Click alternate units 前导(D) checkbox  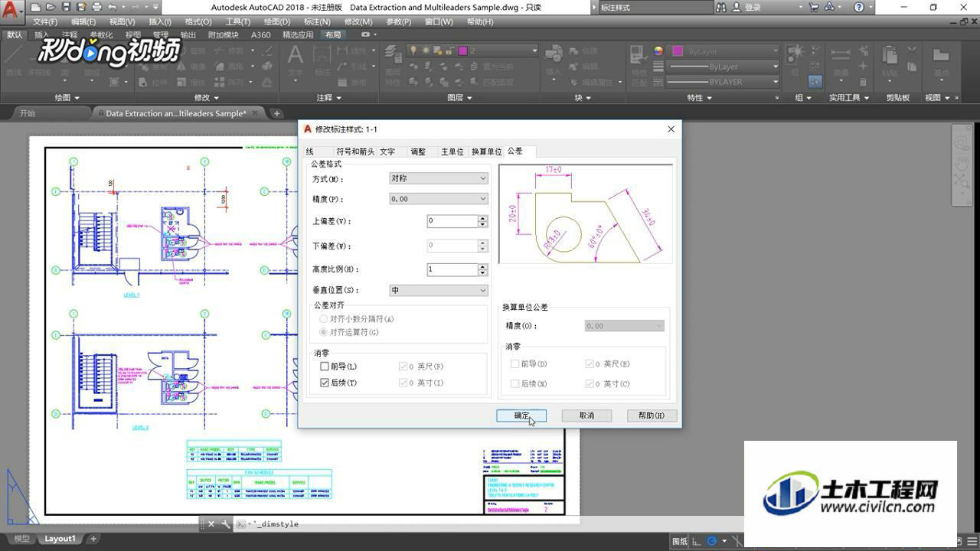click(515, 364)
